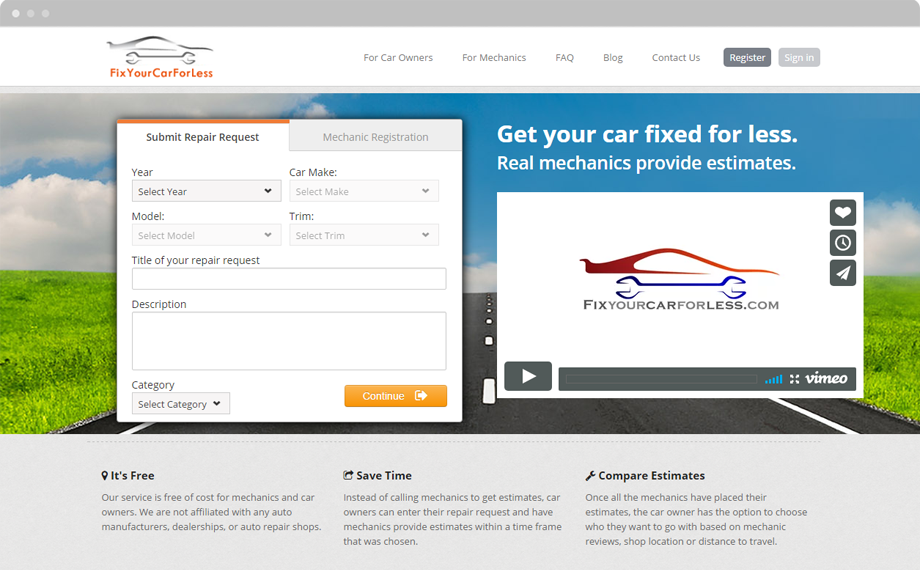This screenshot has width=920, height=570.
Task: Click the Get your car fixed for less headline
Action: pos(647,134)
